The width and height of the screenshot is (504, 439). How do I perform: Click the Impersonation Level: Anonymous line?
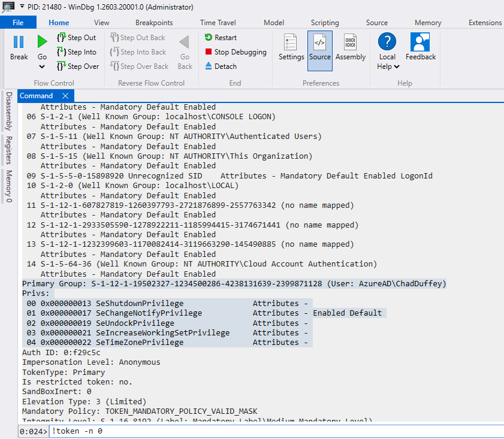click(x=91, y=362)
